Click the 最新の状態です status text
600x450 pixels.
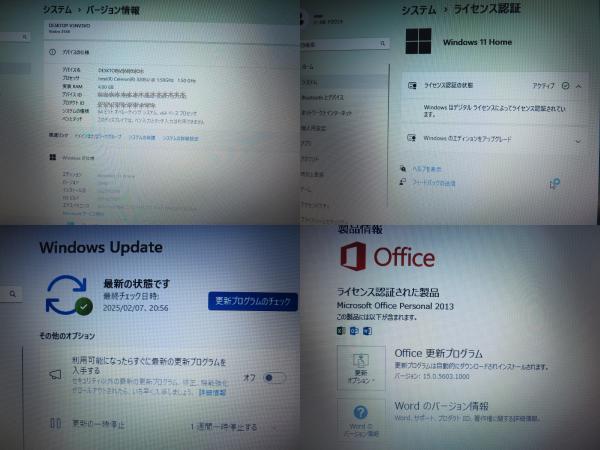(137, 284)
